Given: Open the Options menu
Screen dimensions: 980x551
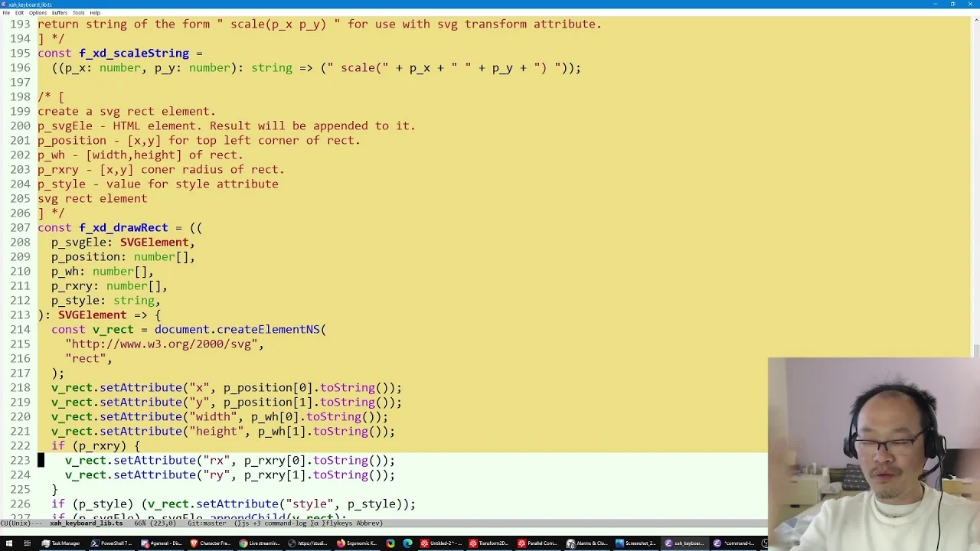Looking at the screenshot, I should pyautogui.click(x=38, y=13).
